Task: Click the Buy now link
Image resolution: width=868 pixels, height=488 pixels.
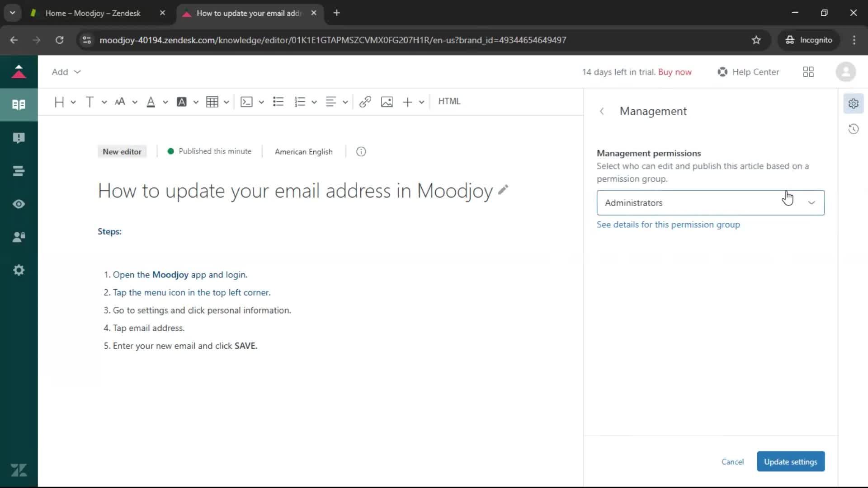Action: coord(675,72)
